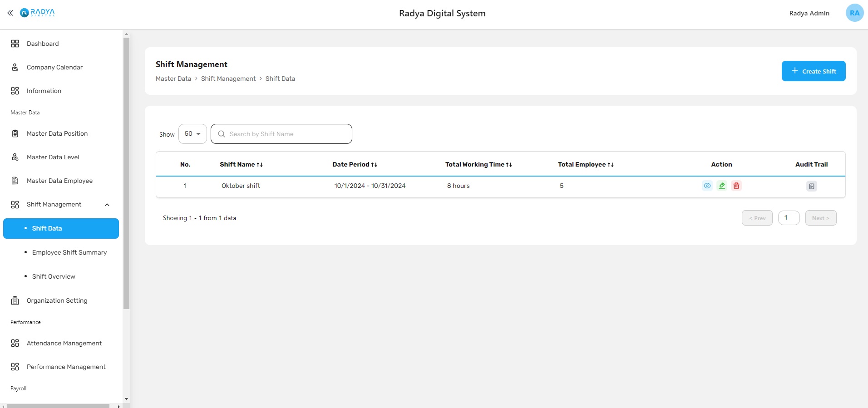The height and width of the screenshot is (408, 868).
Task: Click the RA user avatar
Action: [x=854, y=13]
